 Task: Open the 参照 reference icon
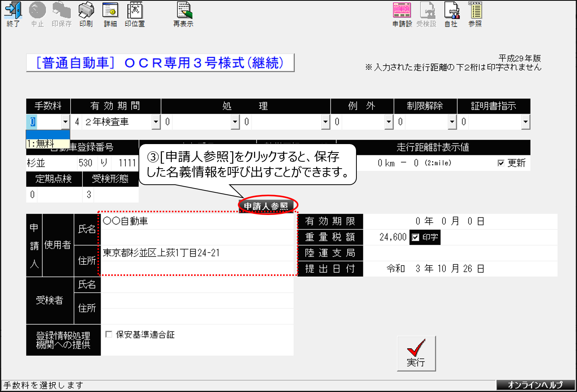(x=475, y=14)
